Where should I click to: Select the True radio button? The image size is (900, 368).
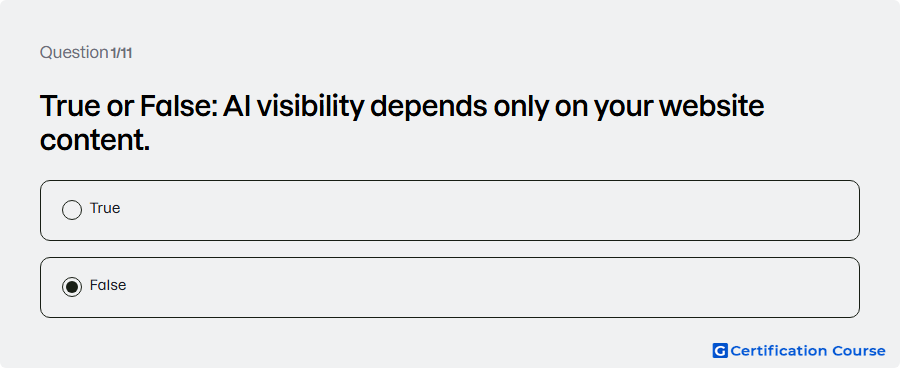pos(72,210)
